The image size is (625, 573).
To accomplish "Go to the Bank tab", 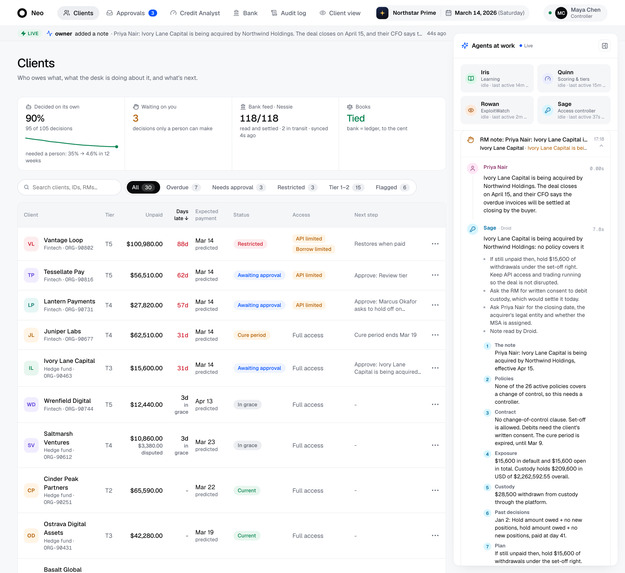I will click(x=245, y=13).
